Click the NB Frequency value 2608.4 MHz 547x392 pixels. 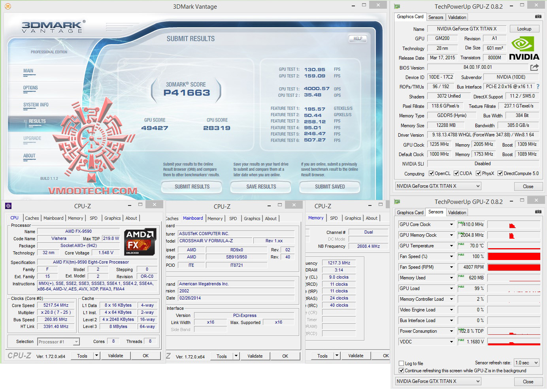click(x=368, y=246)
